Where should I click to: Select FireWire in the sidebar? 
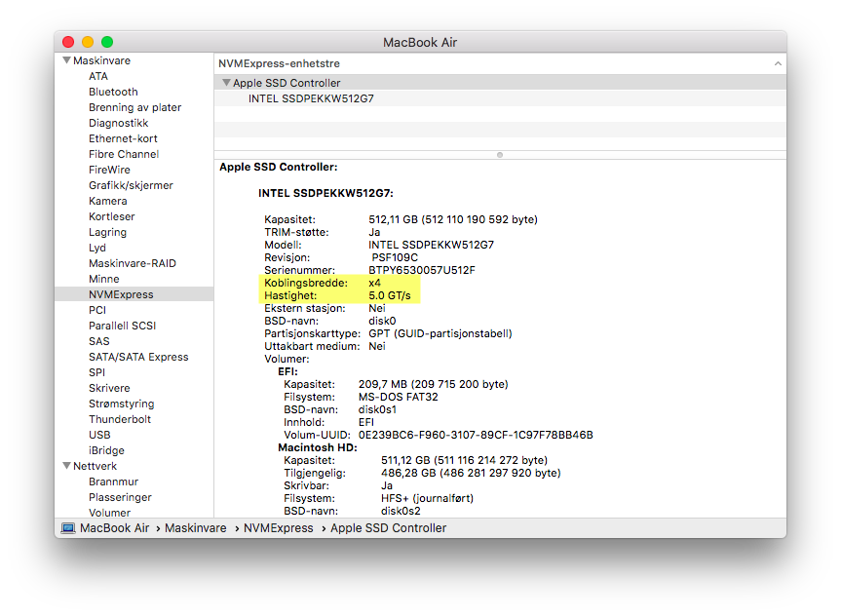[109, 170]
